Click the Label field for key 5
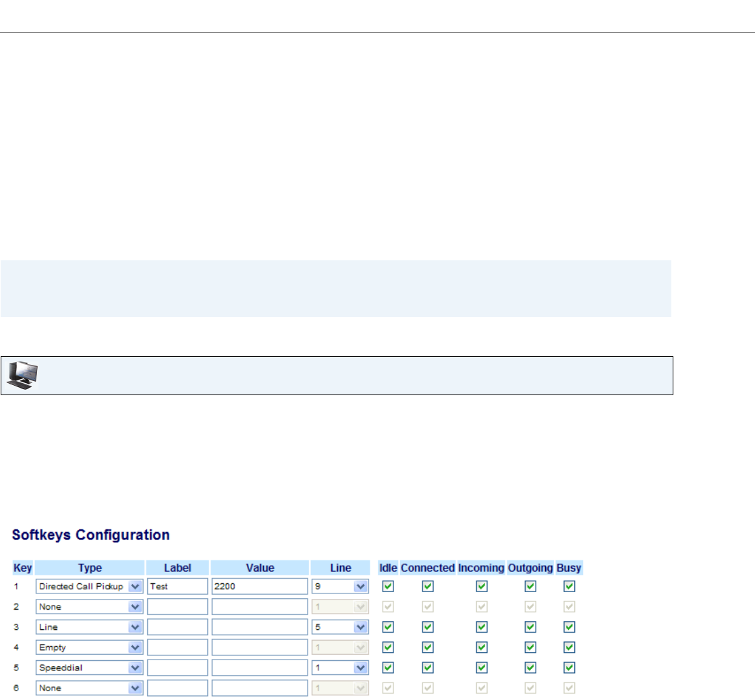The width and height of the screenshot is (755, 700). 177,668
